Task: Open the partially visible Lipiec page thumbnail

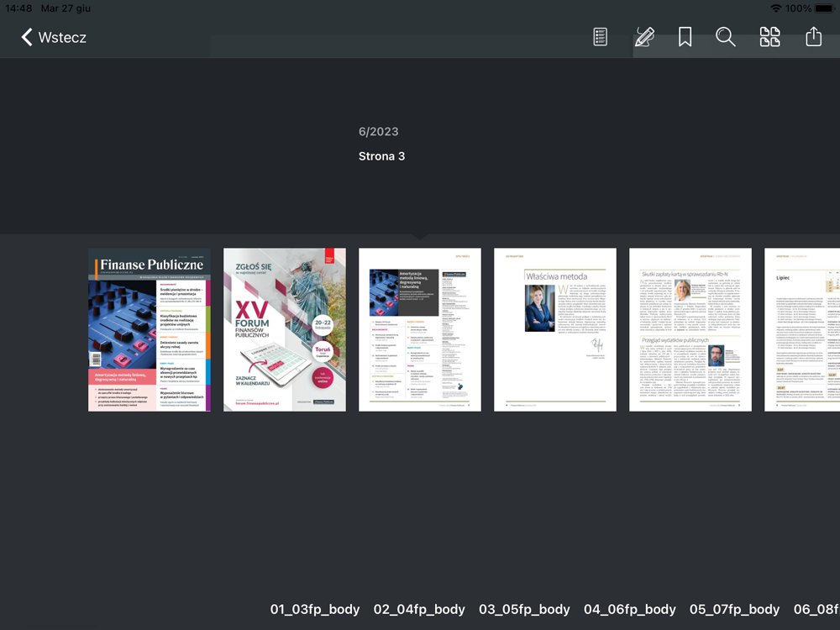Action: [x=802, y=329]
